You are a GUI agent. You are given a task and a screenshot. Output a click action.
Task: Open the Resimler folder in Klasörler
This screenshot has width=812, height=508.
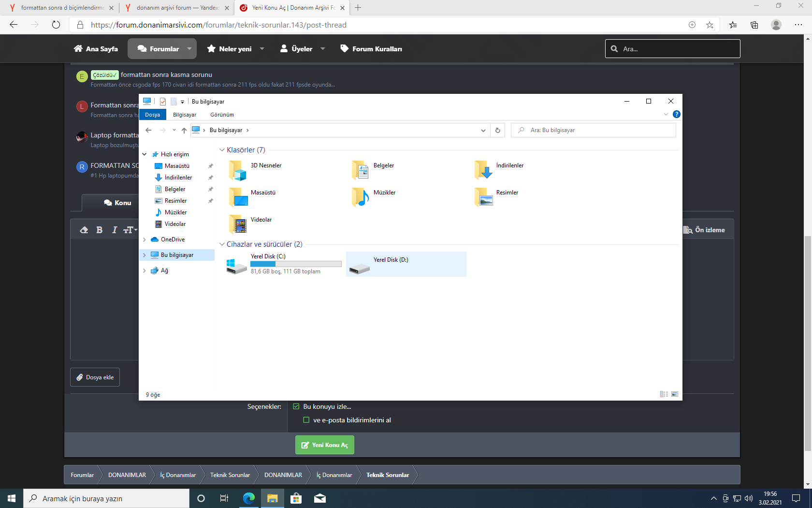[x=483, y=197]
